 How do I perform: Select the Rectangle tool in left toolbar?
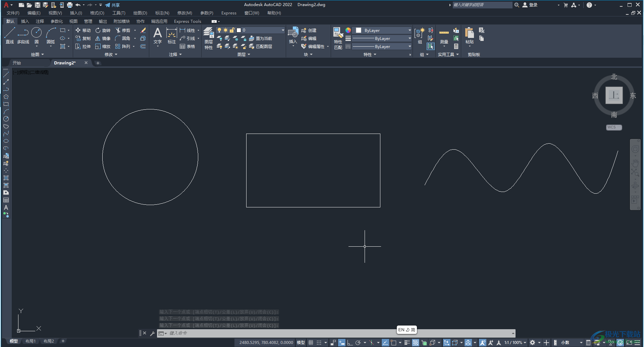pyautogui.click(x=6, y=104)
